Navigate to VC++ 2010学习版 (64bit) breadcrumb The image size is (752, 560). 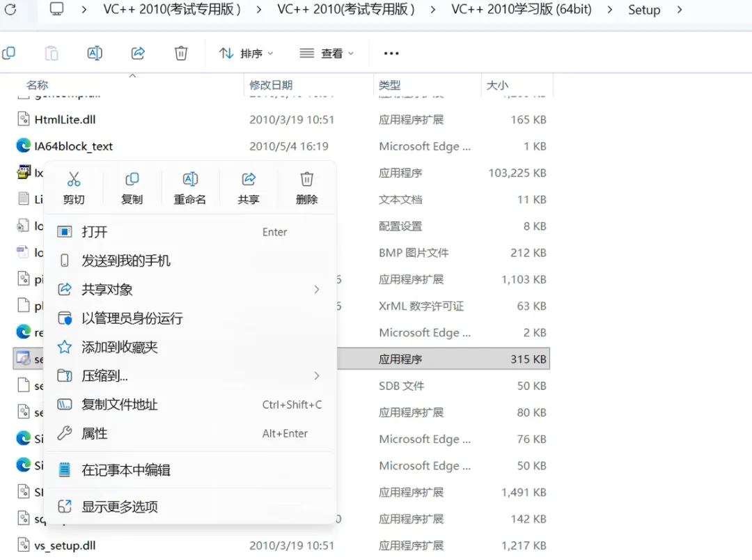(x=522, y=9)
